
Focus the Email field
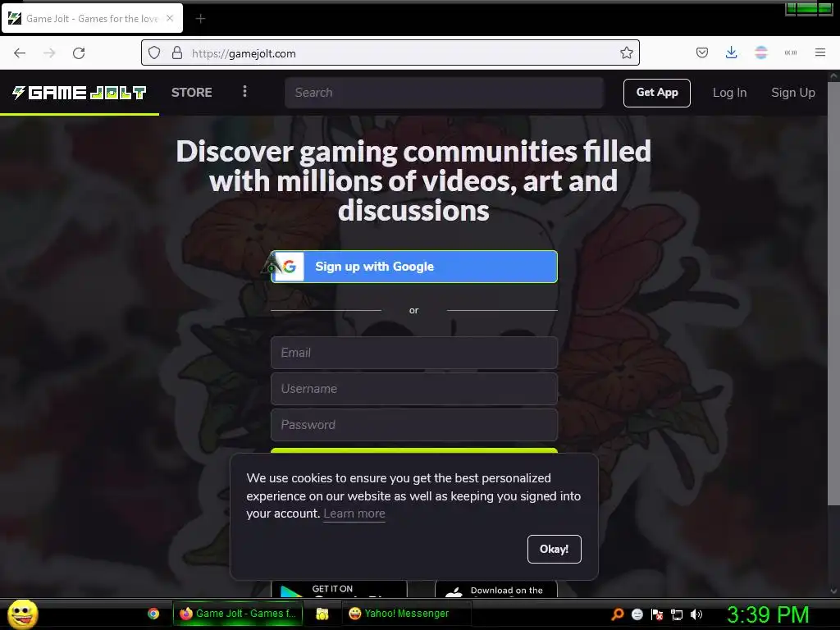(414, 353)
